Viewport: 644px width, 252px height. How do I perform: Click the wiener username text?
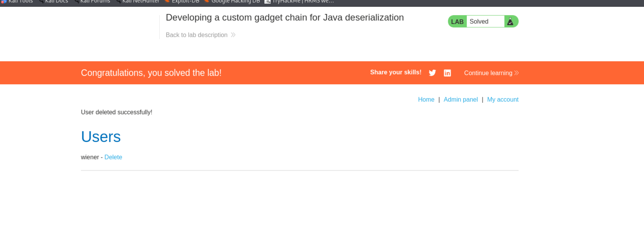(x=90, y=157)
